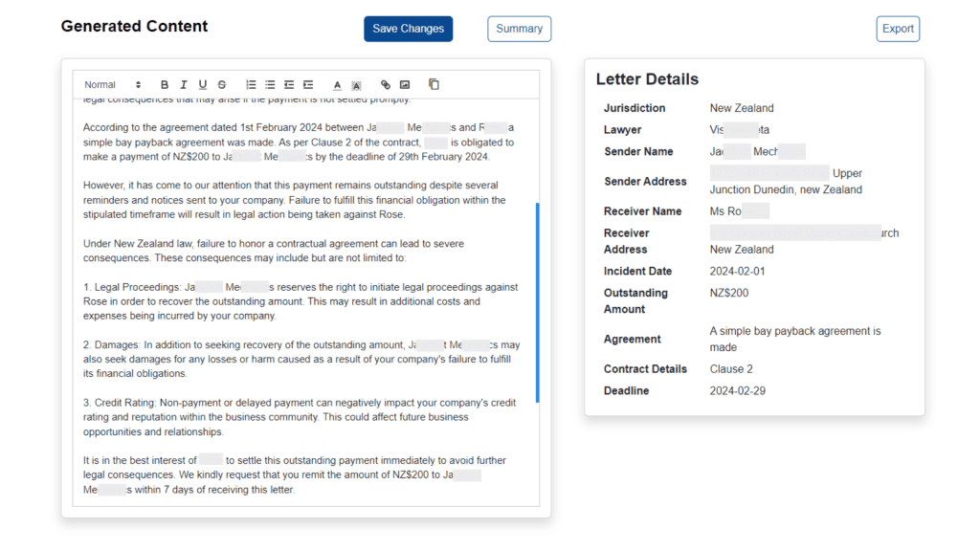Toggle bold formatting in the editor toolbar

point(165,85)
